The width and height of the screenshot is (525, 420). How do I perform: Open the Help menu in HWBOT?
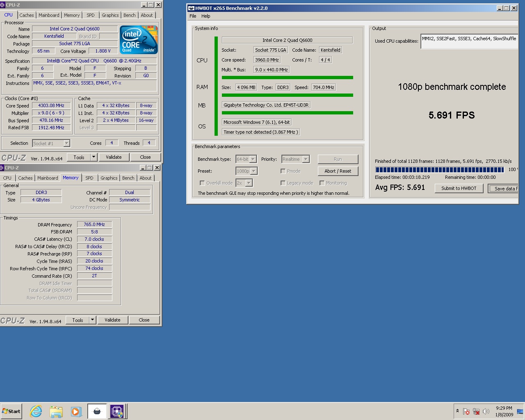coord(206,16)
